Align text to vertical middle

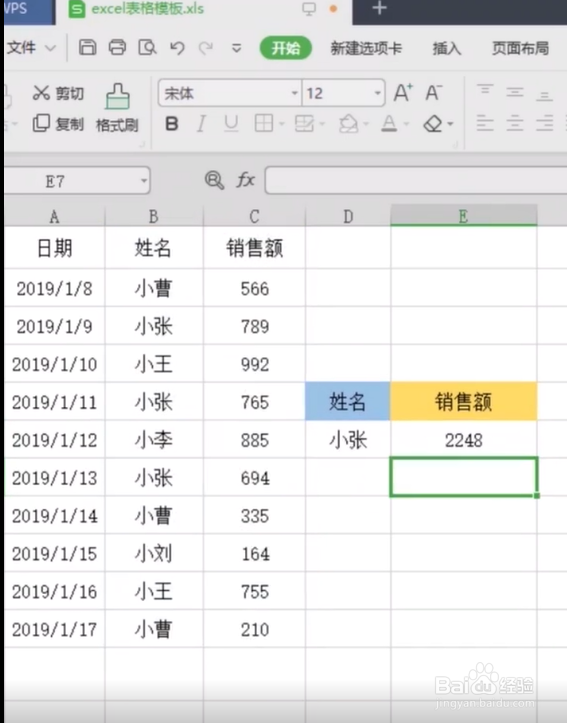point(515,92)
